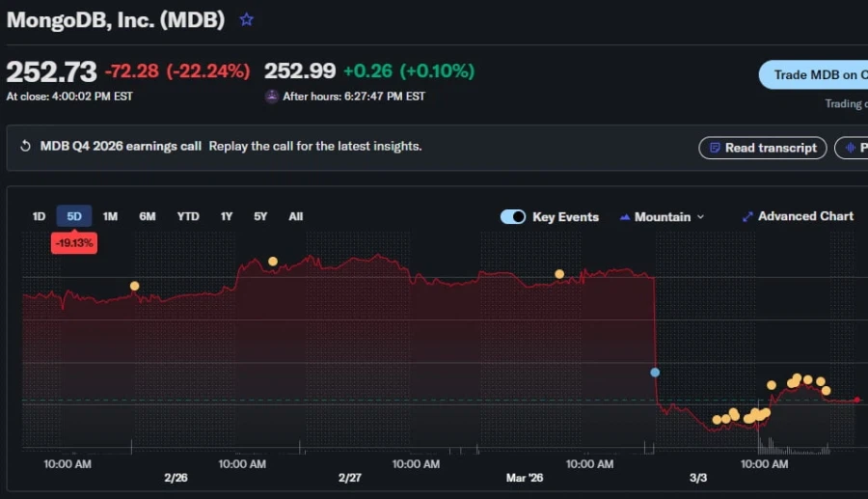The image size is (868, 499).
Task: Click the transcript icon in Read transcript button
Action: (715, 148)
